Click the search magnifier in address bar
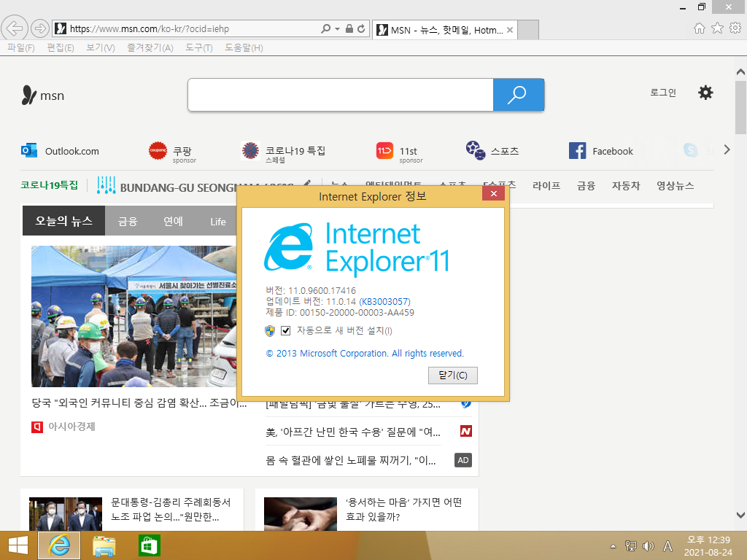Viewport: 747px width, 560px height. (325, 28)
